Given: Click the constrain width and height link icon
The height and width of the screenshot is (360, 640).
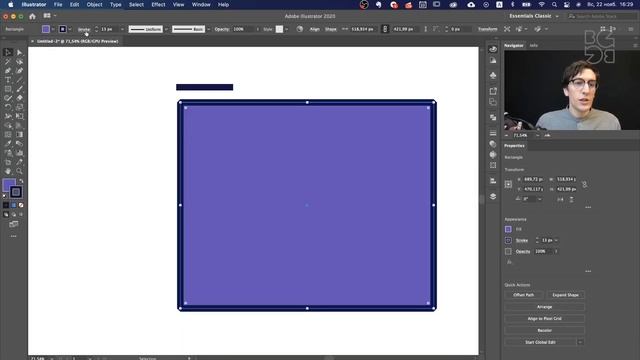Looking at the screenshot, I should 384,29.
